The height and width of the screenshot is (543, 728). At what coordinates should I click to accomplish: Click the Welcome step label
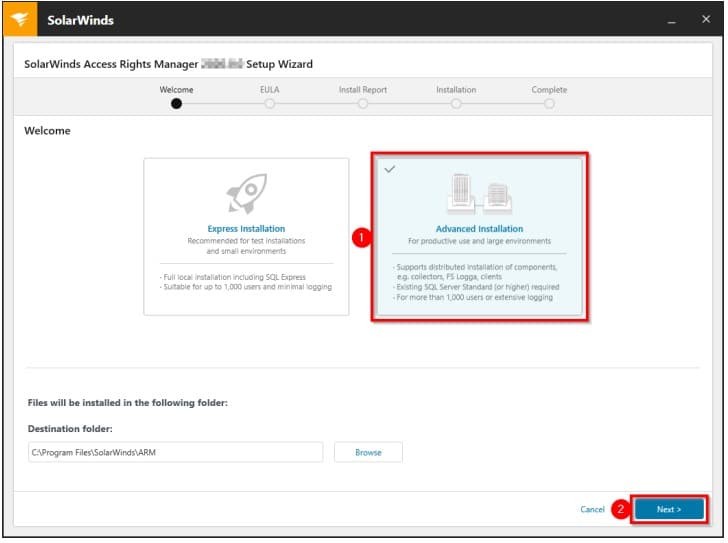[x=176, y=90]
